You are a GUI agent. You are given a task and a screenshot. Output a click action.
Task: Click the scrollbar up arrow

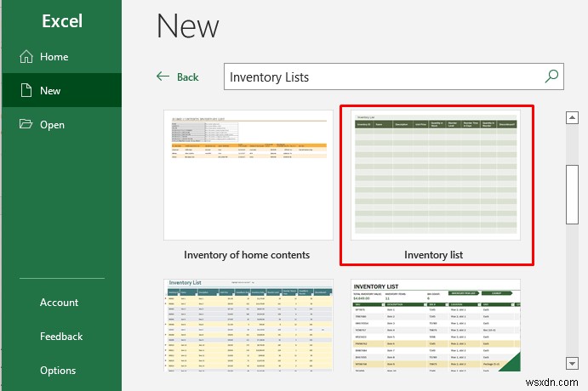(x=572, y=117)
